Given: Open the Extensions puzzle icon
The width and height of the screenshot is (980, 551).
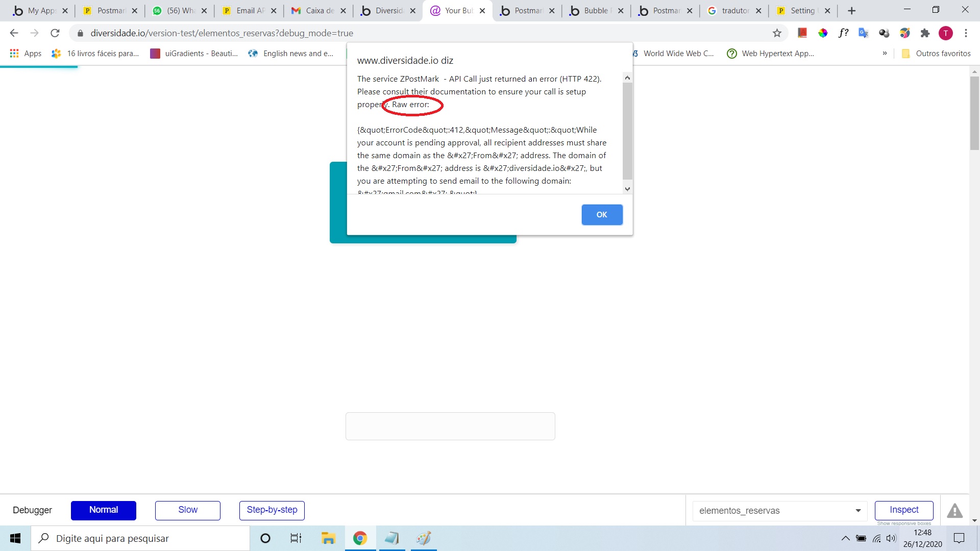Looking at the screenshot, I should click(x=925, y=33).
